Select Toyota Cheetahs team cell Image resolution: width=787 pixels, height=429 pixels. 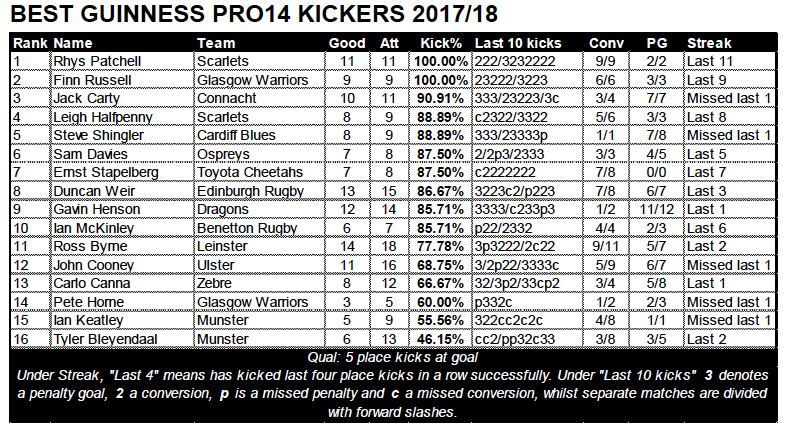click(x=259, y=172)
